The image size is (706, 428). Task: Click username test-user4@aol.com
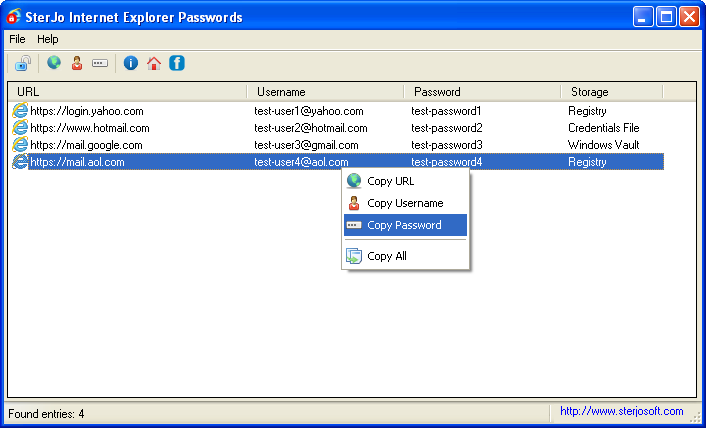point(301,162)
